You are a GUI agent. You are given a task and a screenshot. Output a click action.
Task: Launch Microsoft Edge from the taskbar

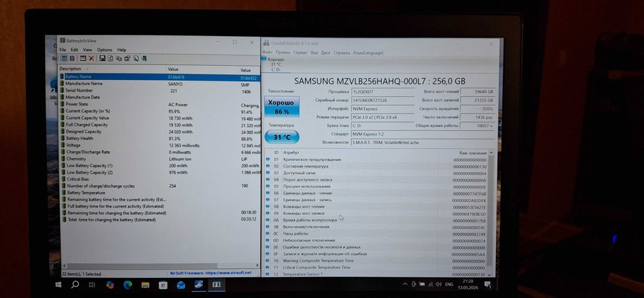pos(128,284)
